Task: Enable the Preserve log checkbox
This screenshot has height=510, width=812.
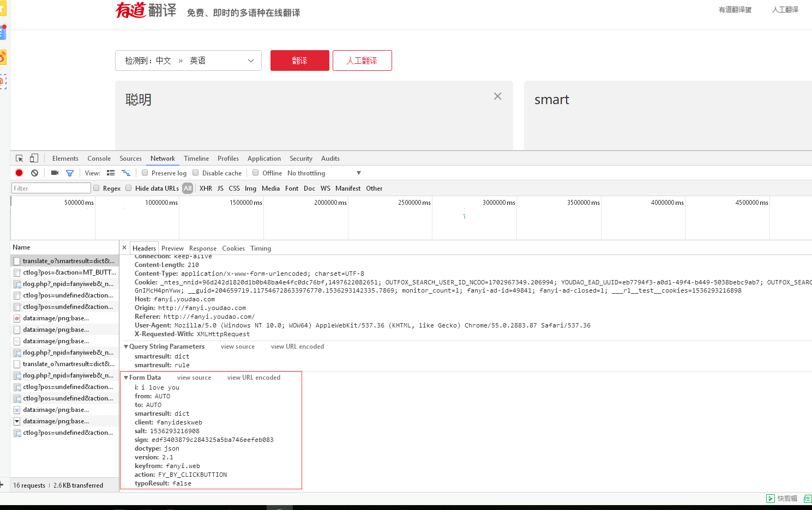Action: [x=145, y=173]
